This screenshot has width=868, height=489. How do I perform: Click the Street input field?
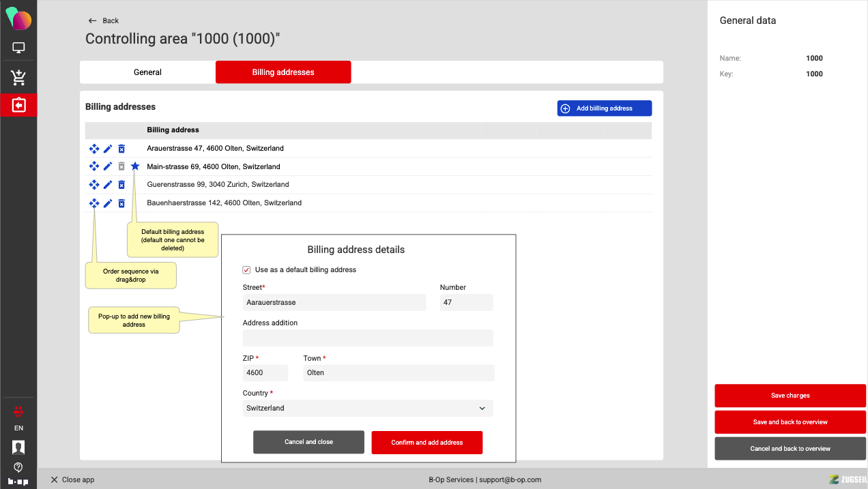(x=334, y=302)
